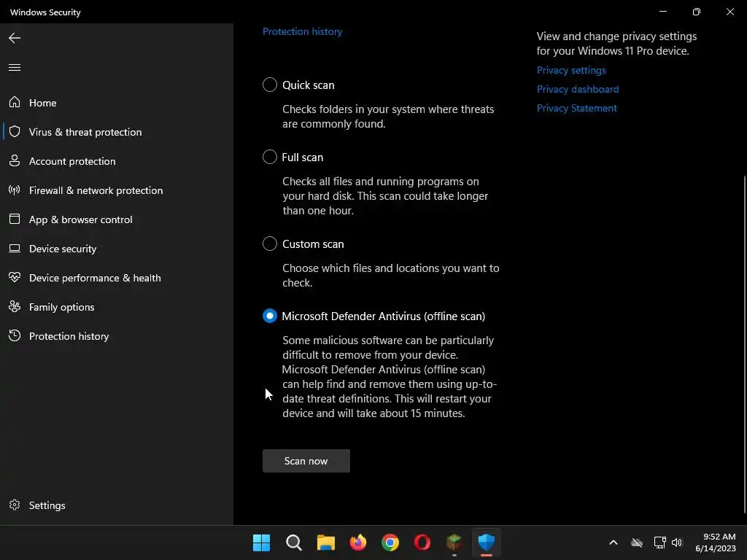This screenshot has width=747, height=560.
Task: Open the volume speaker tray icon
Action: click(677, 542)
